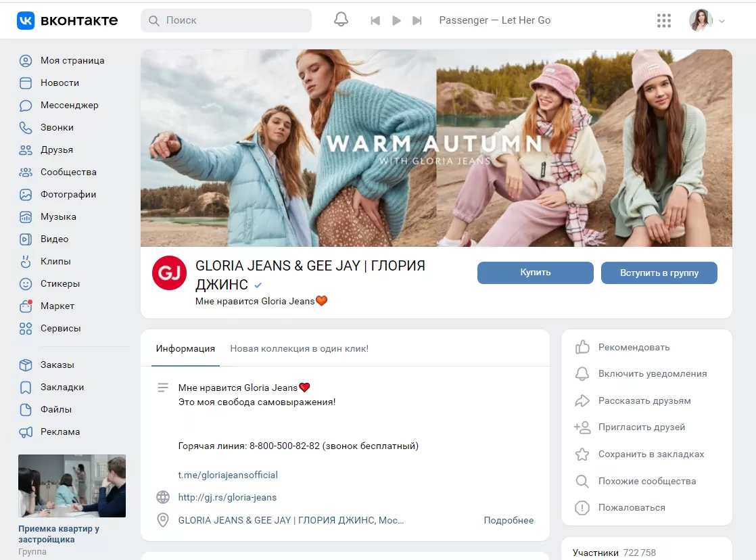Viewport: 756px width, 560px height.
Task: Open Clips in the left sidebar
Action: [x=55, y=261]
